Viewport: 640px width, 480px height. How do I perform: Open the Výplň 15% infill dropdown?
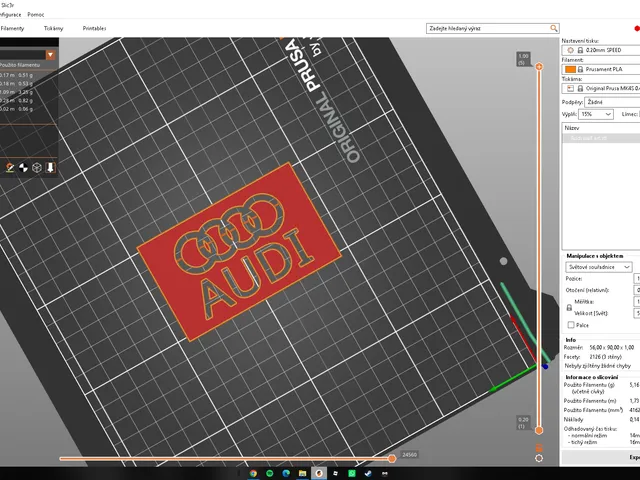[596, 114]
